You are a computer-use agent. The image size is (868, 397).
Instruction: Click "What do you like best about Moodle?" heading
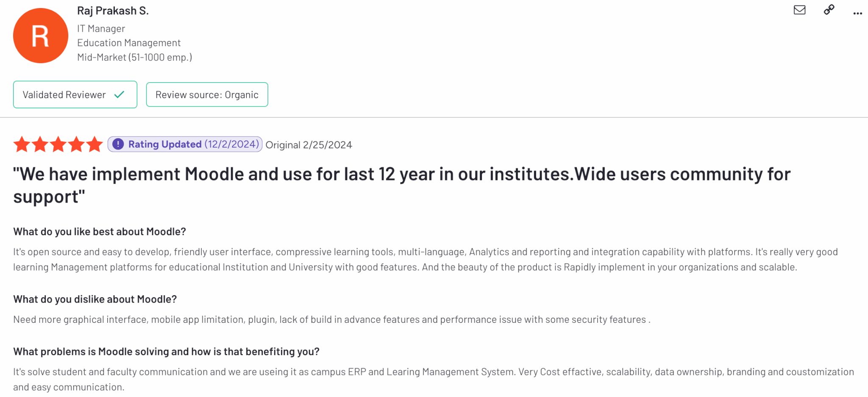coord(100,232)
